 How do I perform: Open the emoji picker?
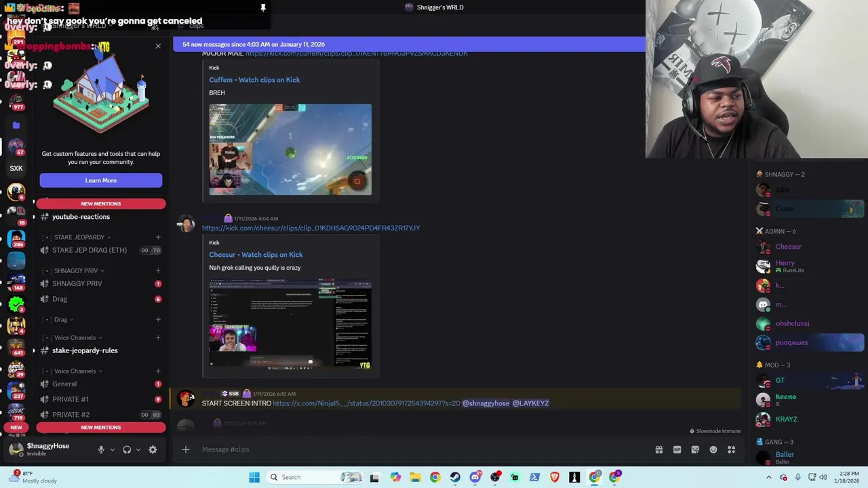click(x=713, y=449)
